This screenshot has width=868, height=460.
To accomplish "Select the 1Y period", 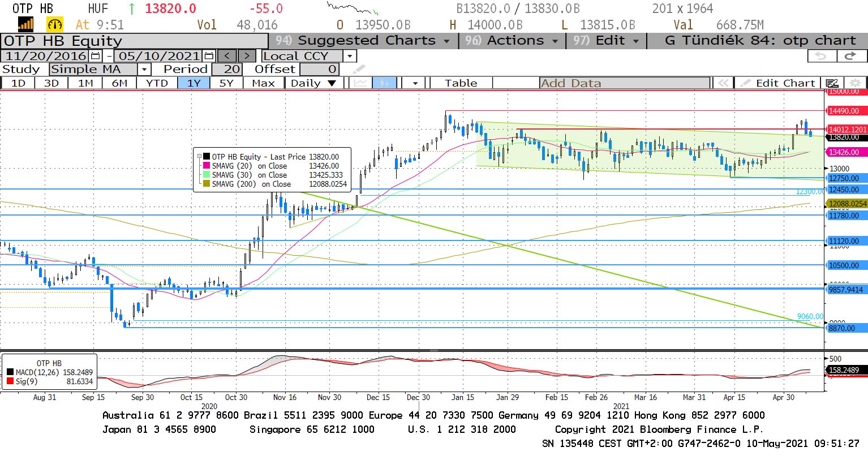I will pyautogui.click(x=194, y=83).
